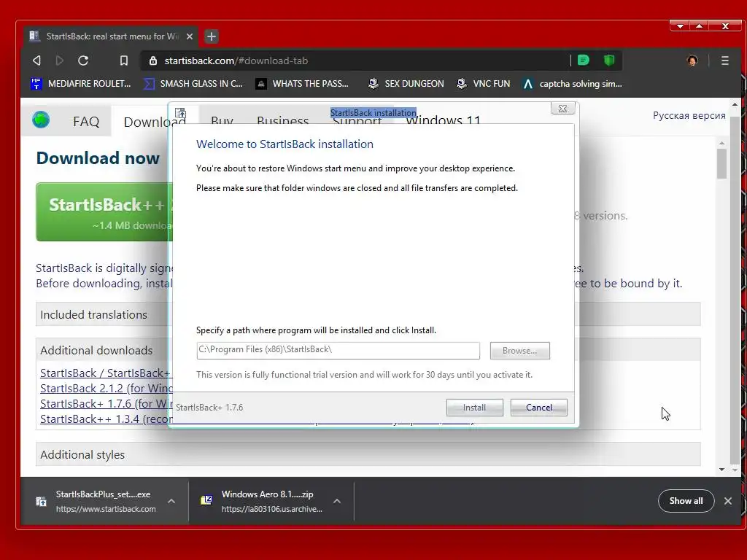This screenshot has height=560, width=747.
Task: Open the StartIsBack 2.1.2 download link
Action: coord(107,389)
